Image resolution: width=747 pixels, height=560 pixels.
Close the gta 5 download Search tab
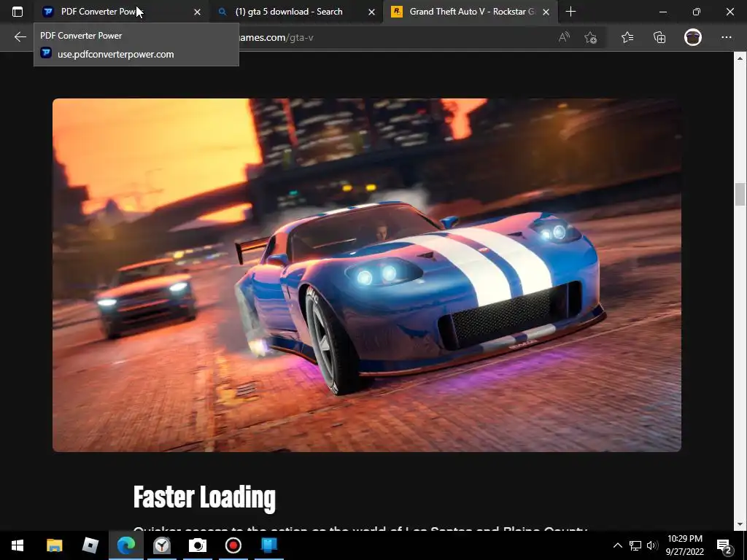(x=371, y=12)
